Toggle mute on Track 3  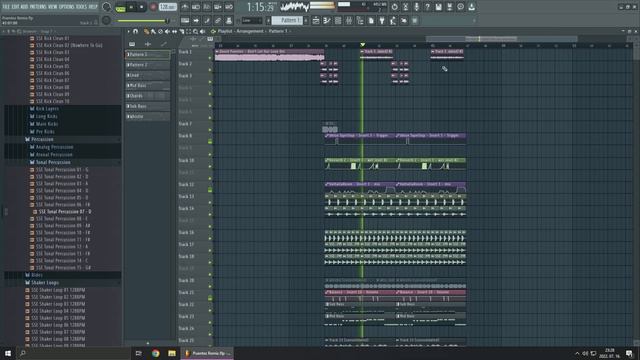coord(210,82)
